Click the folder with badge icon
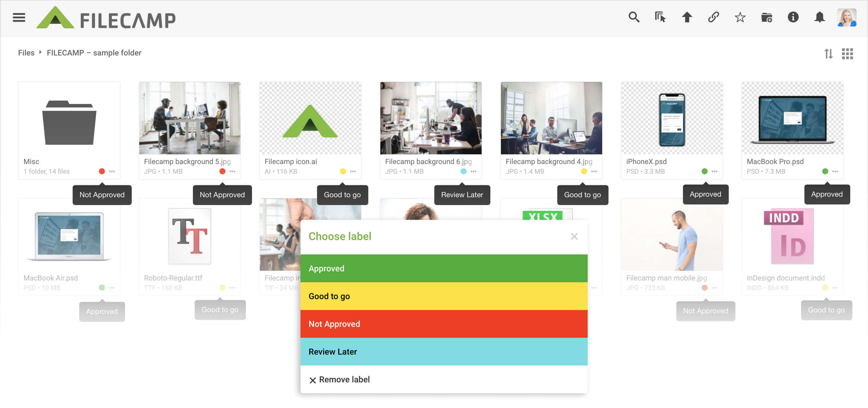868x408 pixels. coord(767,17)
